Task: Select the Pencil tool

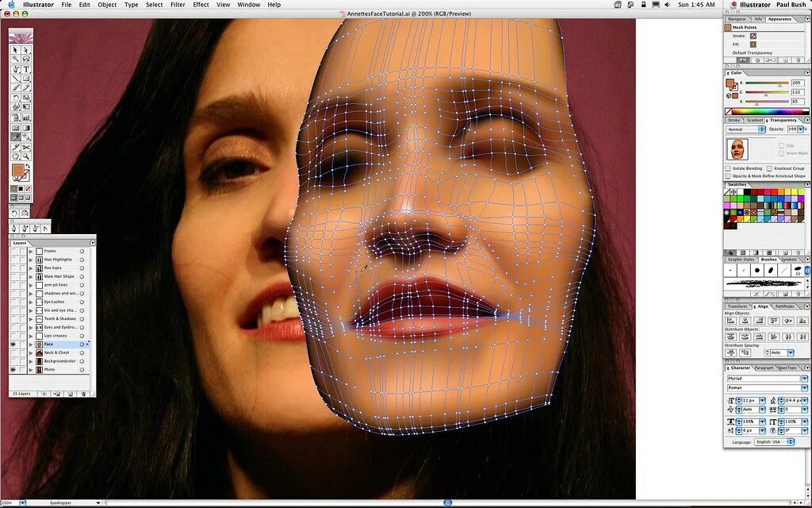Action: [26, 87]
